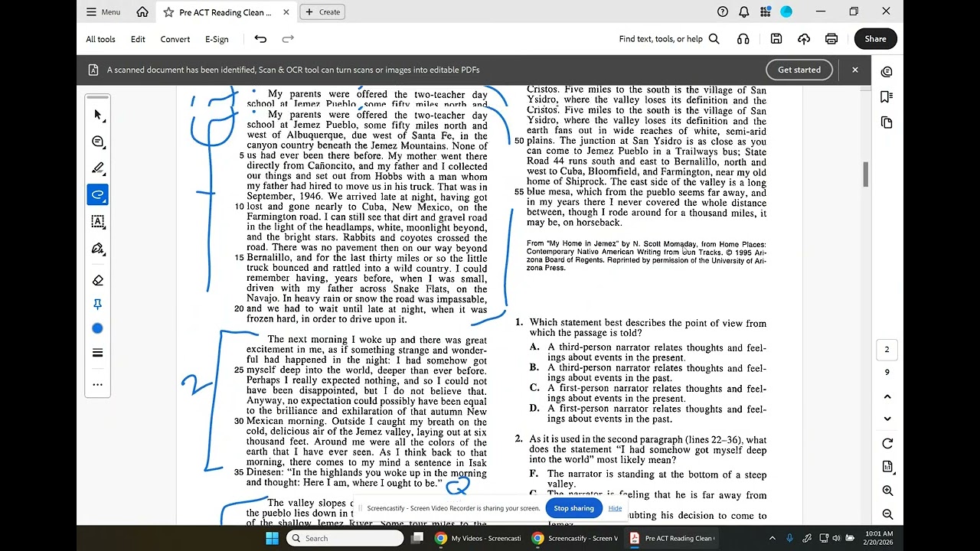Go to the previous page arrow
The width and height of the screenshot is (980, 551).
(887, 396)
